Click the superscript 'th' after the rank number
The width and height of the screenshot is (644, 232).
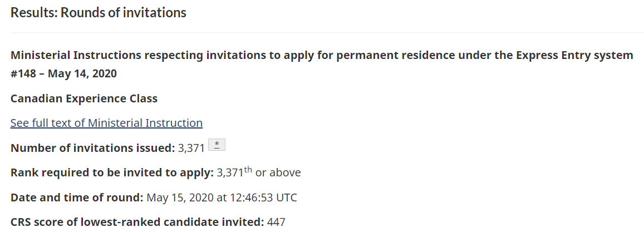click(x=248, y=169)
